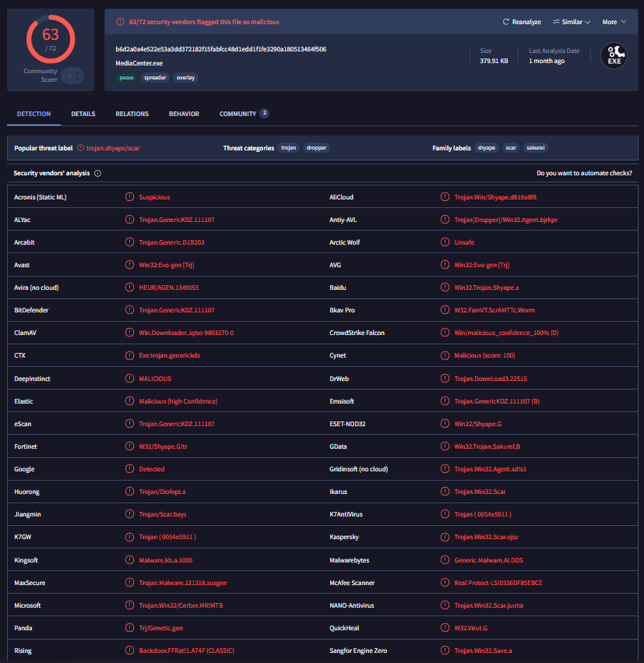Select the W32.Virut.G detection text
The width and height of the screenshot is (644, 663).
[471, 628]
